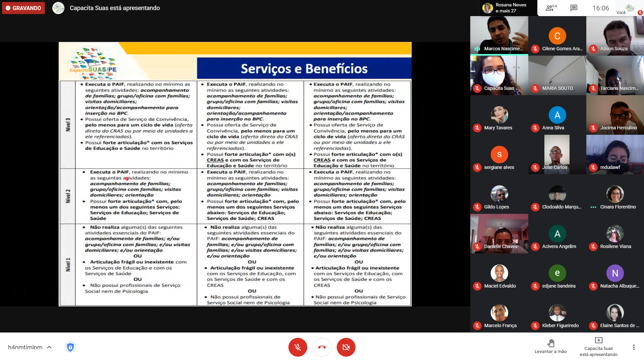Click Cilene Gomes avatar with letter C
The image size is (644, 362).
[x=557, y=36]
